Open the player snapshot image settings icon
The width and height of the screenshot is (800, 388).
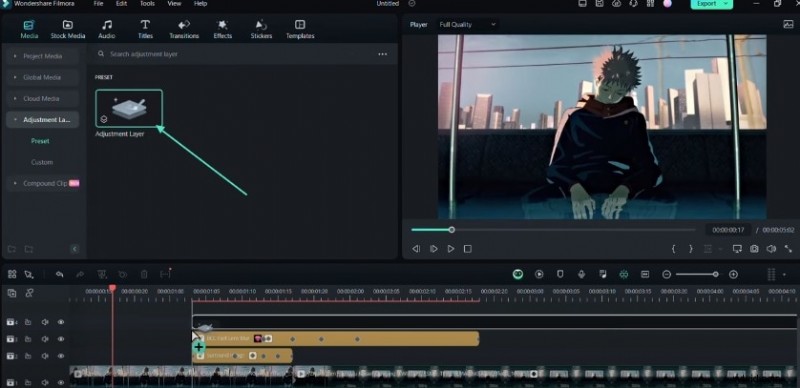point(788,25)
